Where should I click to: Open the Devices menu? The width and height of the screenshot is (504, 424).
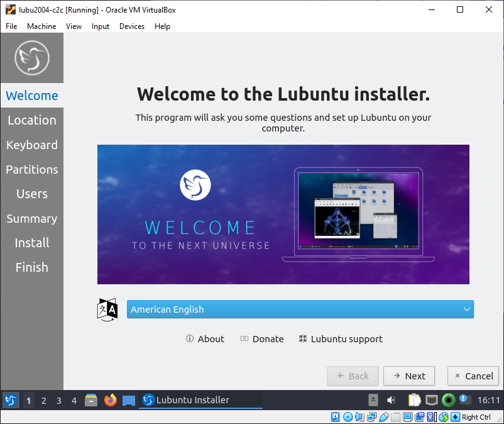131,26
